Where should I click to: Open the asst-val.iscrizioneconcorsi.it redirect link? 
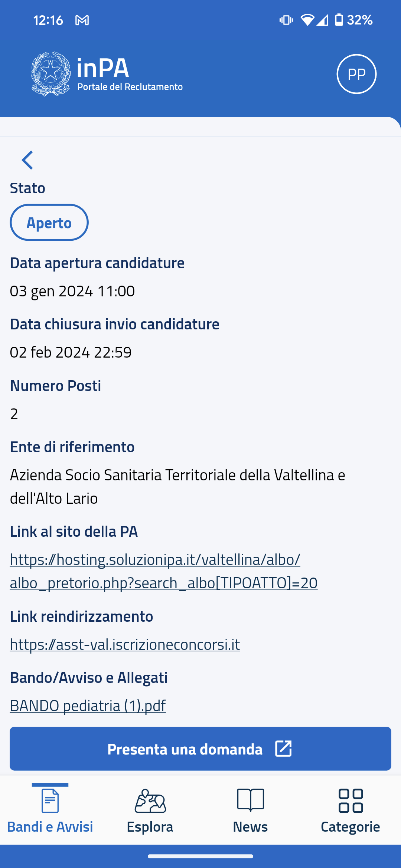(x=125, y=645)
